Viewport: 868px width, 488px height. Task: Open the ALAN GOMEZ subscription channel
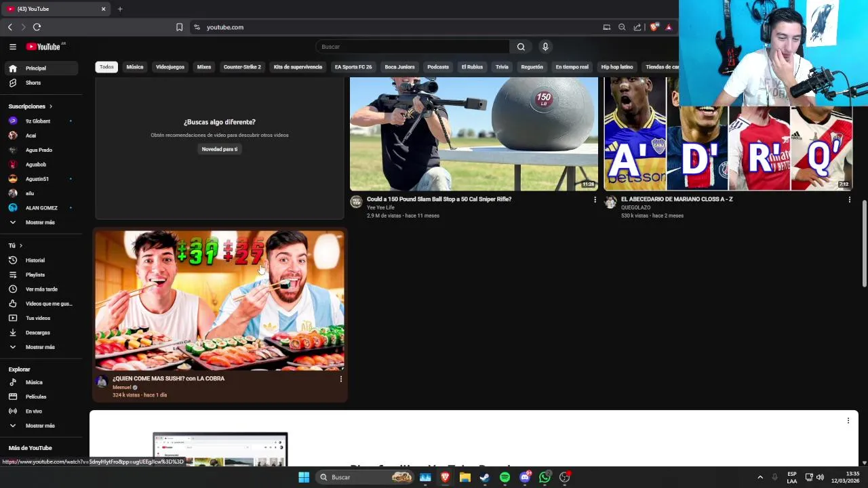(41, 208)
